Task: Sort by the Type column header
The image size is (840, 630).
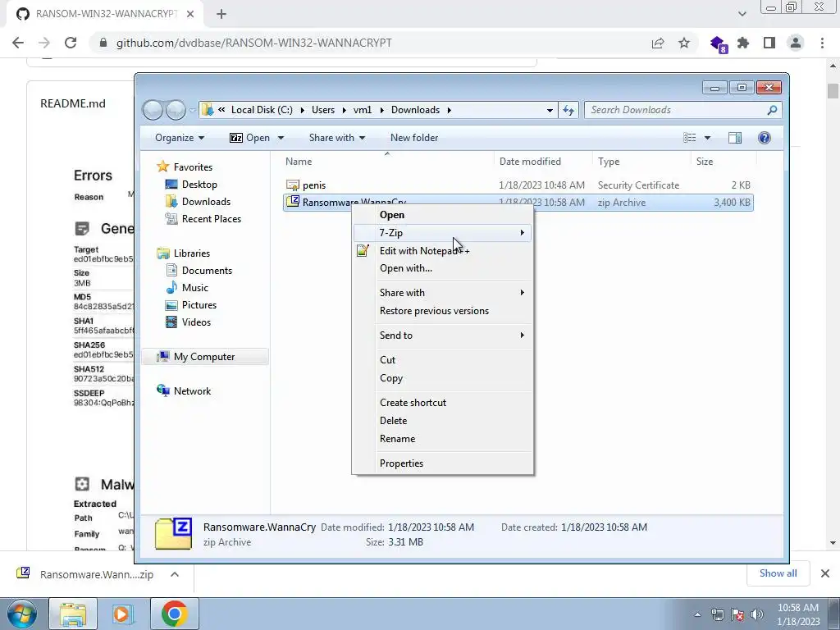Action: point(609,162)
